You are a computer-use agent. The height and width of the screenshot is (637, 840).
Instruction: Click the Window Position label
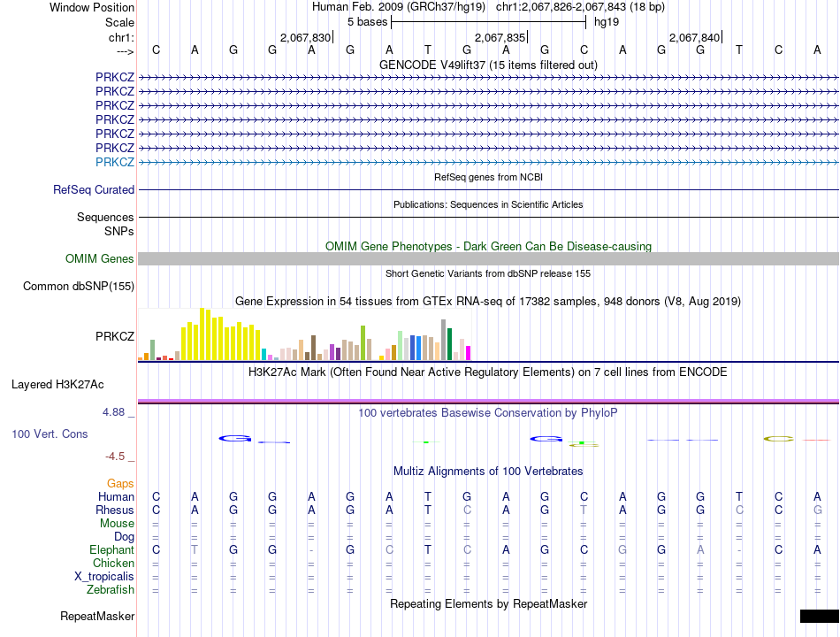point(92,7)
